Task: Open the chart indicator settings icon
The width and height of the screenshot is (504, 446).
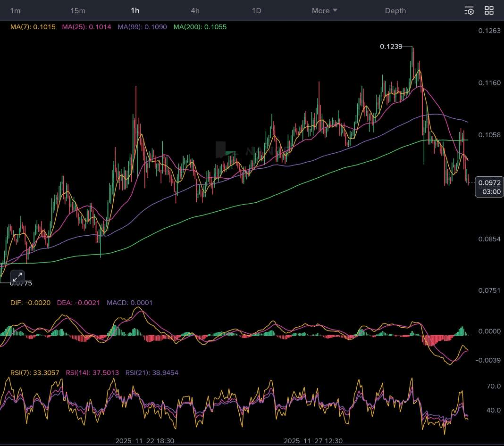Action: pyautogui.click(x=469, y=10)
